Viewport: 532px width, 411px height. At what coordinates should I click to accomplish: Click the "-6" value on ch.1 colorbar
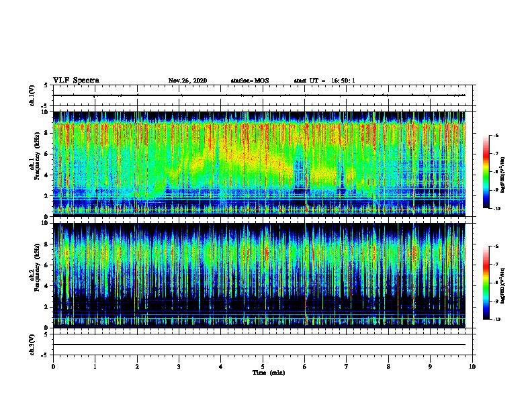click(x=496, y=135)
